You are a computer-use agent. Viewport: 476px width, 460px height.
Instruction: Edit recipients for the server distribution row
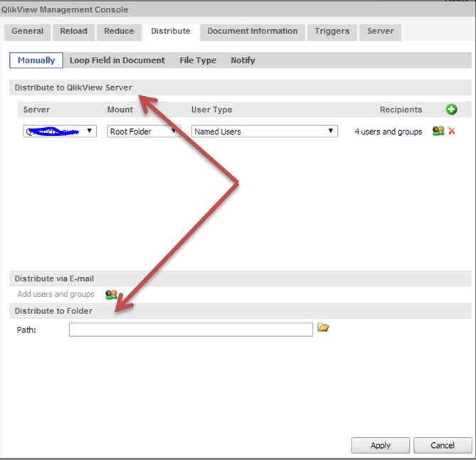tap(438, 131)
